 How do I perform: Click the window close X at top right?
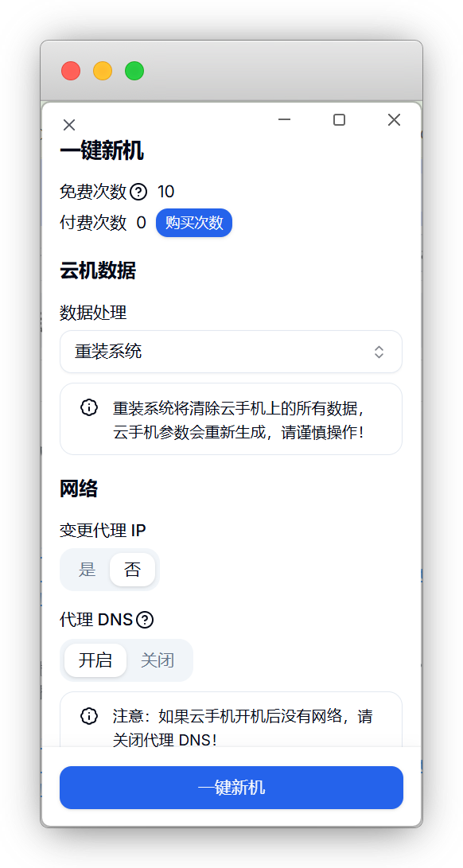click(x=394, y=119)
